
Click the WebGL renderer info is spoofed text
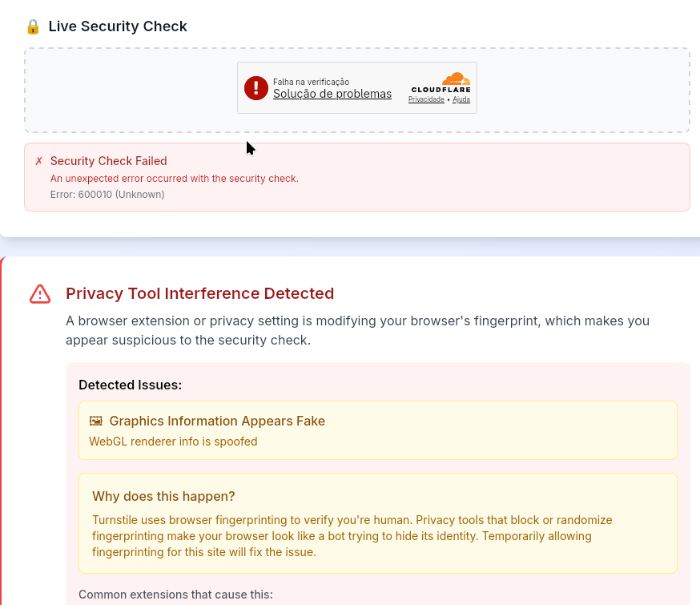tap(173, 442)
